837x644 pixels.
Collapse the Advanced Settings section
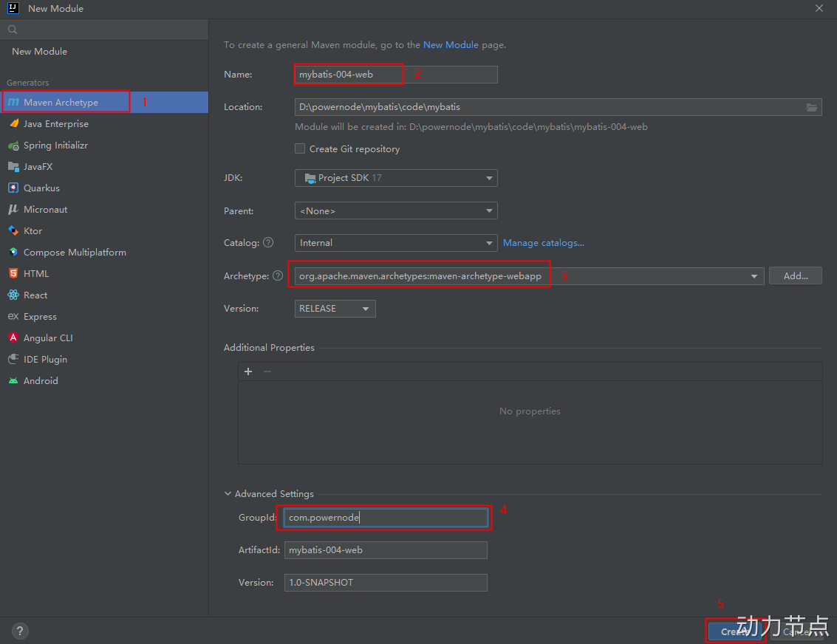228,494
